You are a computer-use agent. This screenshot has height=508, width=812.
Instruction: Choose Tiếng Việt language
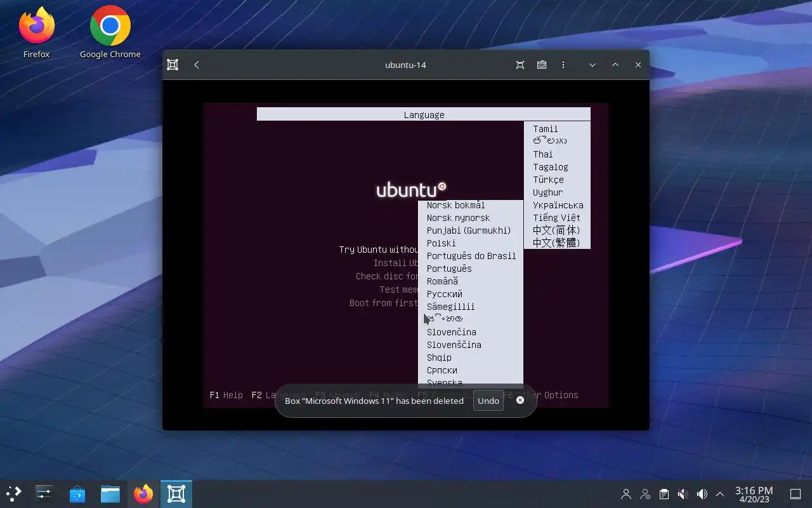(557, 218)
